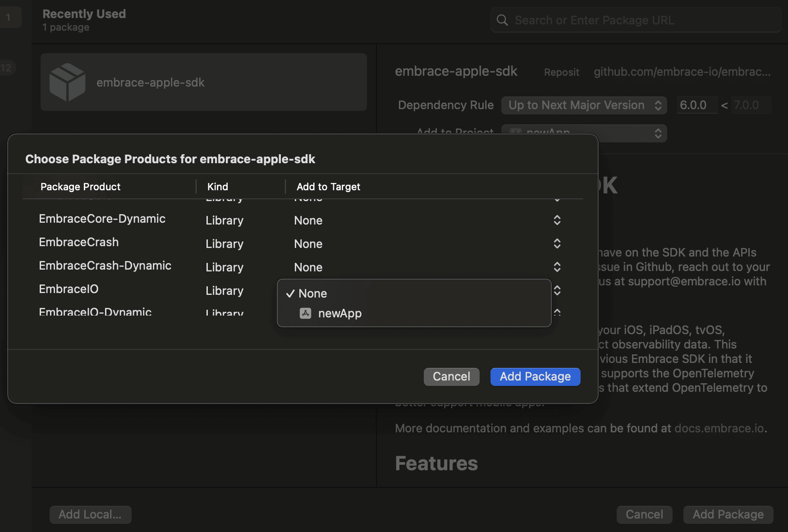Screen dimensions: 788x532
Task: Select the EmbraceCrash product name
Action: [79, 242]
